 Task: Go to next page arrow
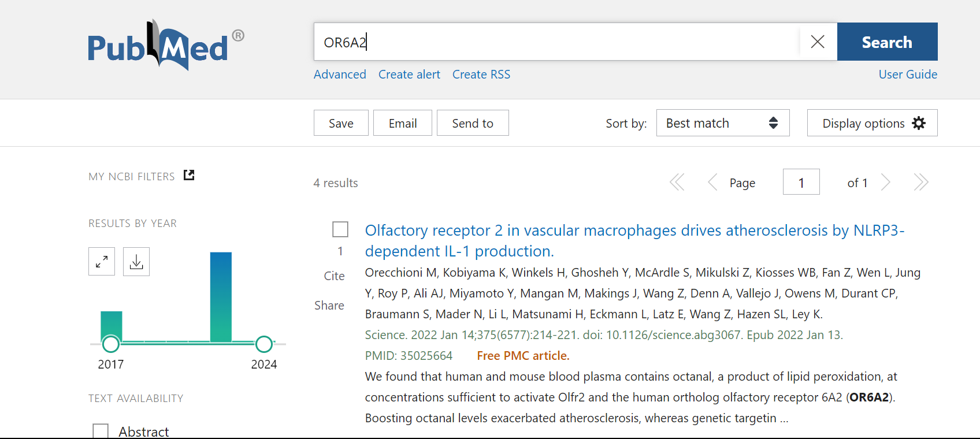(x=885, y=183)
